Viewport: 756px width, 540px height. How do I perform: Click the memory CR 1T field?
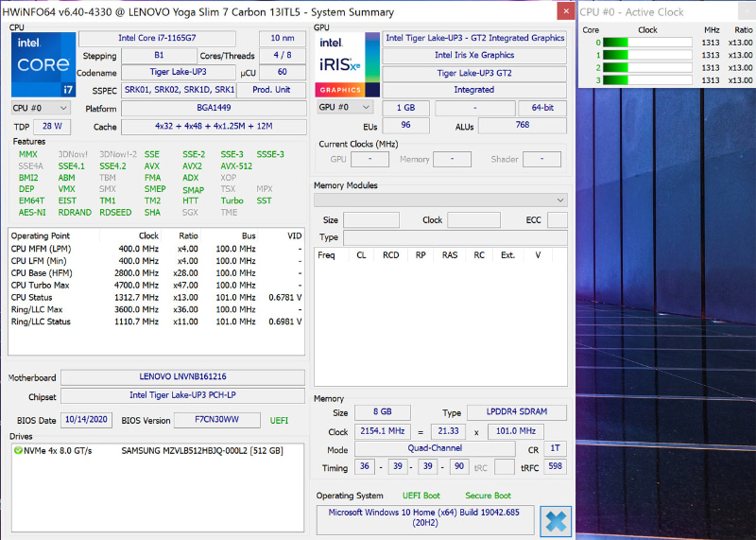pos(556,449)
